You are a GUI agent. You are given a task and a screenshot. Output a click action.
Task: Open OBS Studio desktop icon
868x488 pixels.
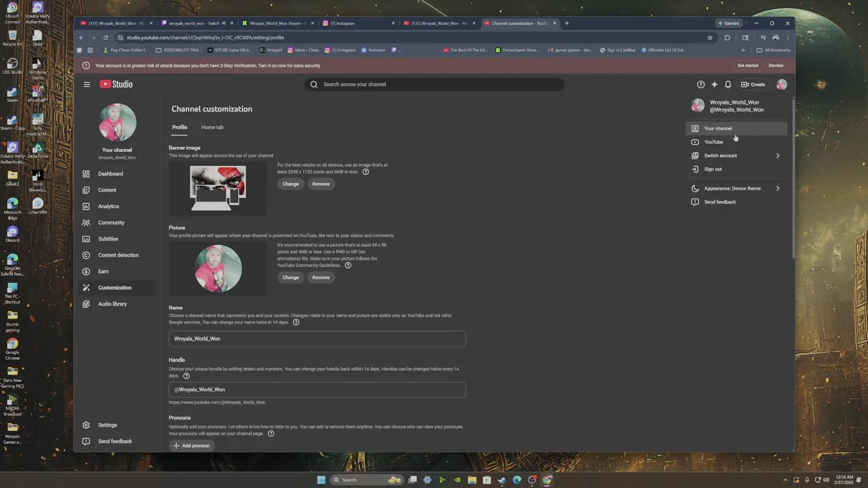tap(12, 66)
